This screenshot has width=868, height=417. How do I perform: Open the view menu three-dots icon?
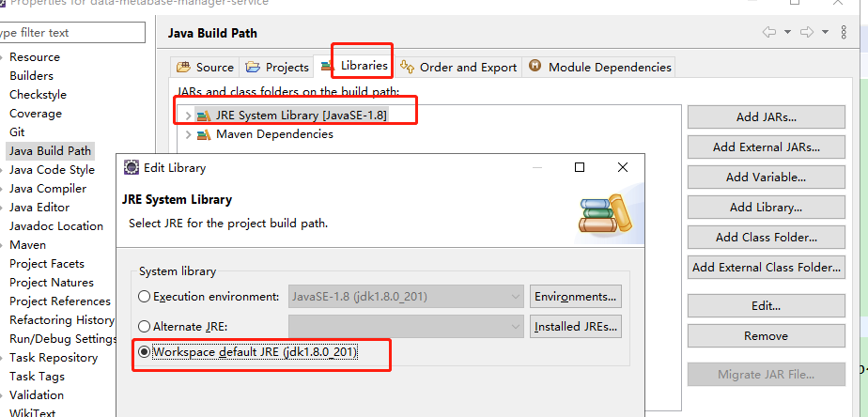pos(844,32)
